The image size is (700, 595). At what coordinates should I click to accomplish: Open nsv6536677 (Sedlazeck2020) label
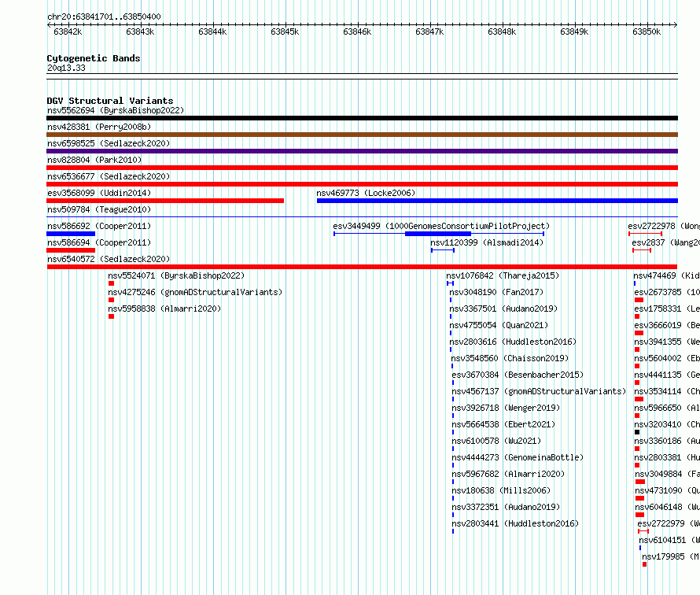pyautogui.click(x=109, y=176)
